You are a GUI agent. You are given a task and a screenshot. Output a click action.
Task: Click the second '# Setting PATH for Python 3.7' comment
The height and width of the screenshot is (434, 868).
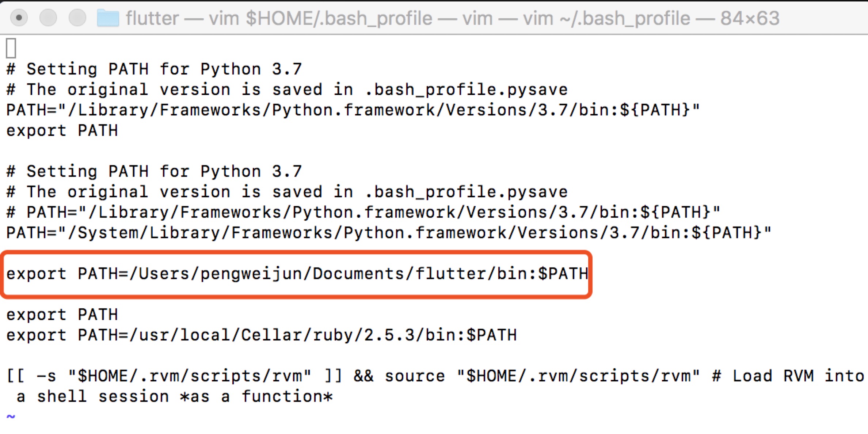click(154, 171)
